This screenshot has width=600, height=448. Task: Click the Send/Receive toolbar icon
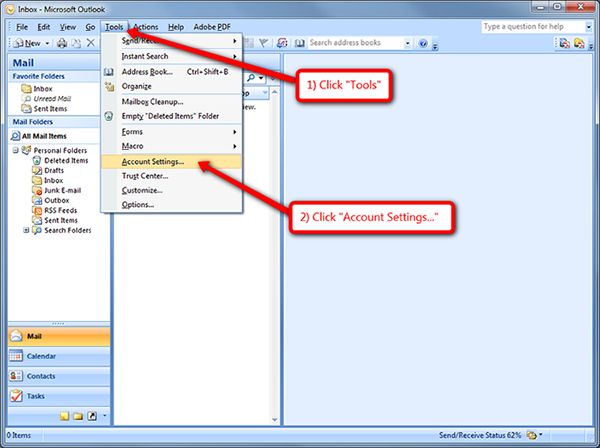click(282, 43)
